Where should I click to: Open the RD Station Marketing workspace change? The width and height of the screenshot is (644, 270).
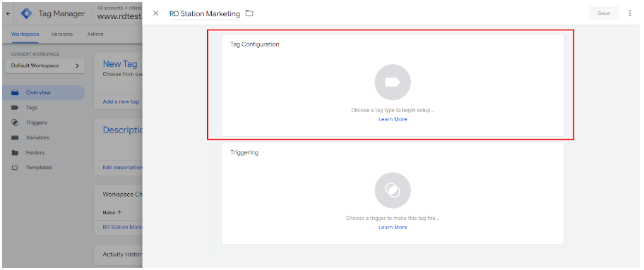122,227
